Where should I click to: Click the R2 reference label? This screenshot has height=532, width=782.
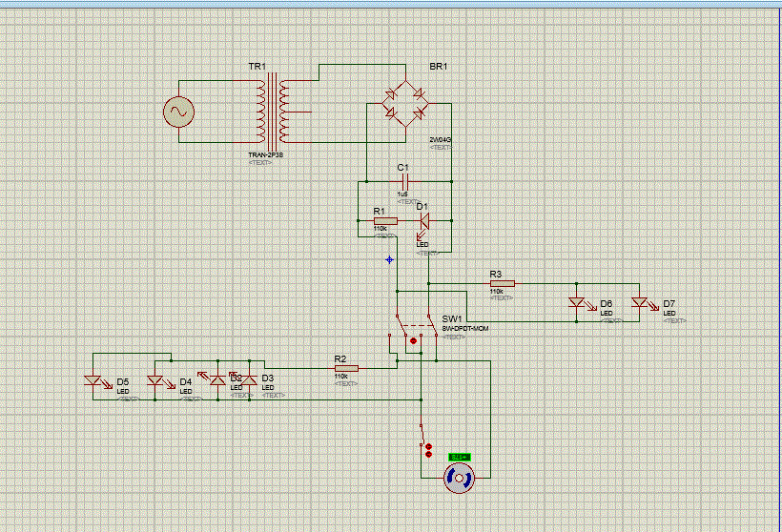340,359
